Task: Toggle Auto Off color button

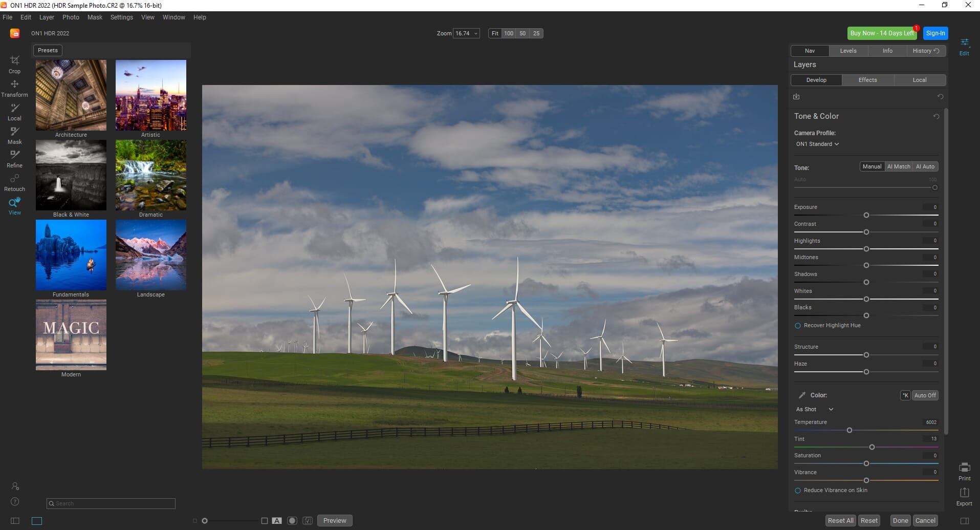Action: (x=925, y=395)
